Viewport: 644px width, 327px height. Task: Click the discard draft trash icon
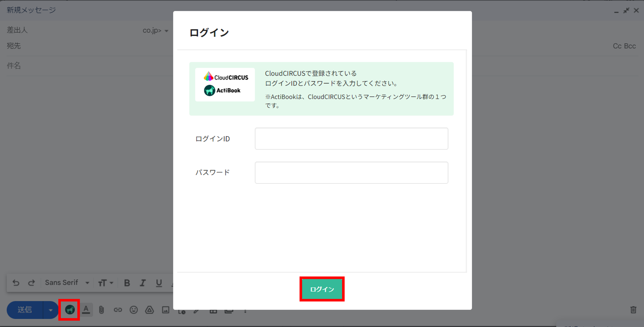[633, 309]
